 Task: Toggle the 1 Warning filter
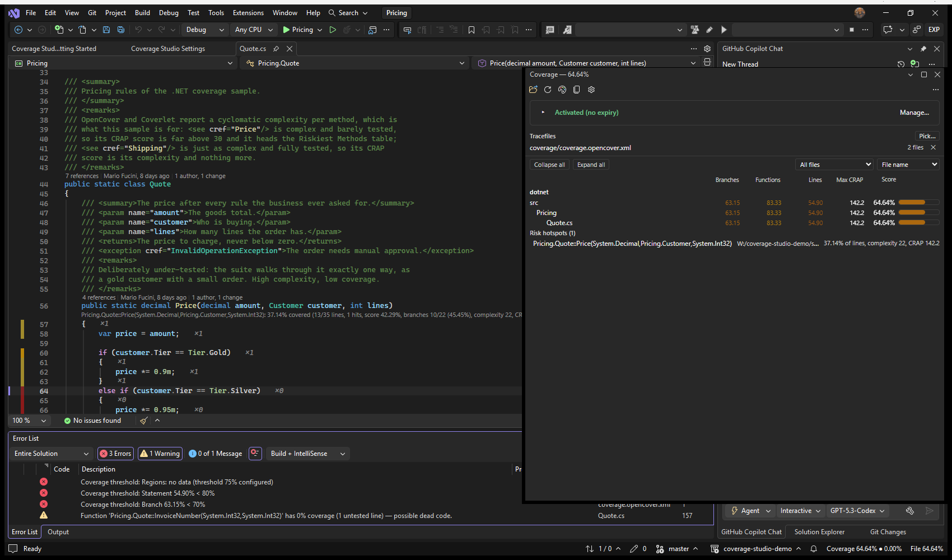pyautogui.click(x=160, y=454)
